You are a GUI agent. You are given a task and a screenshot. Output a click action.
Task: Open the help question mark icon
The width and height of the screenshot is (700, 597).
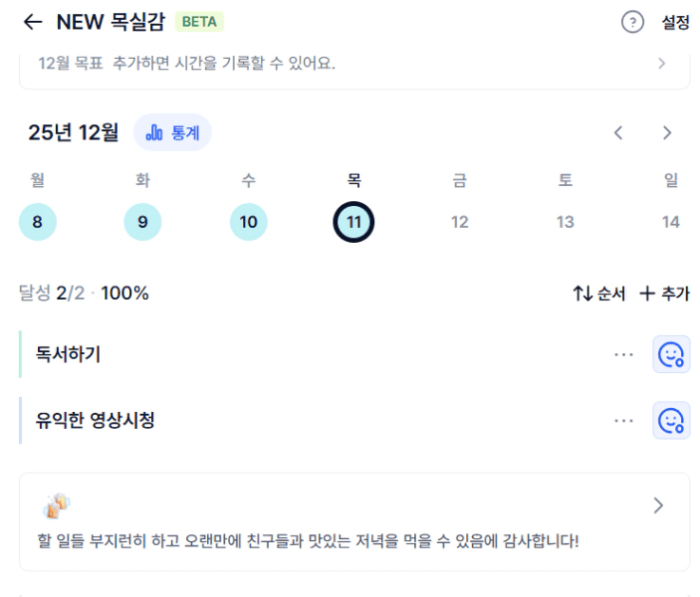tap(632, 22)
